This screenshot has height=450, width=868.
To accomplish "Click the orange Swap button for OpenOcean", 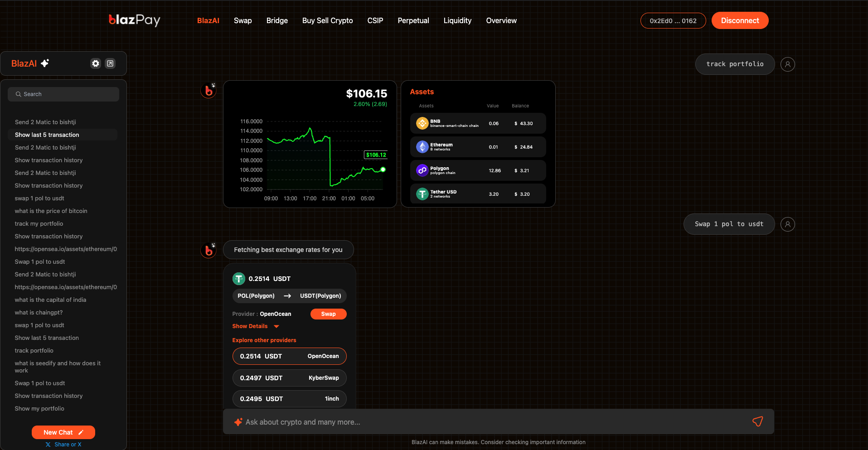I will (x=328, y=314).
